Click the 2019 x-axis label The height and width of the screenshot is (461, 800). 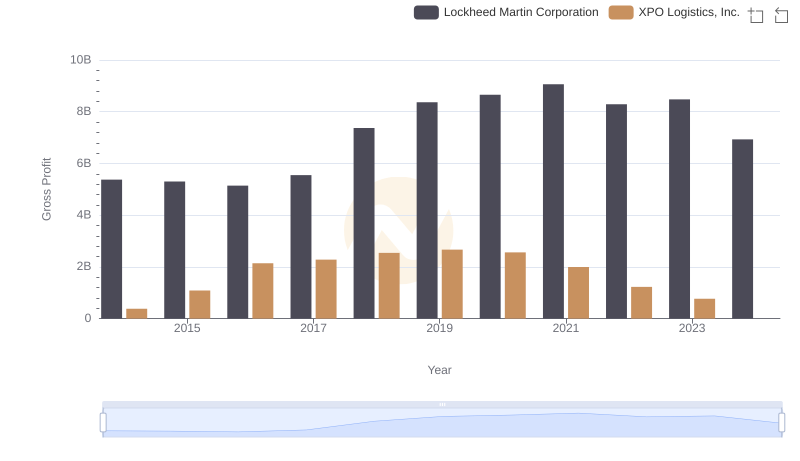coord(439,328)
